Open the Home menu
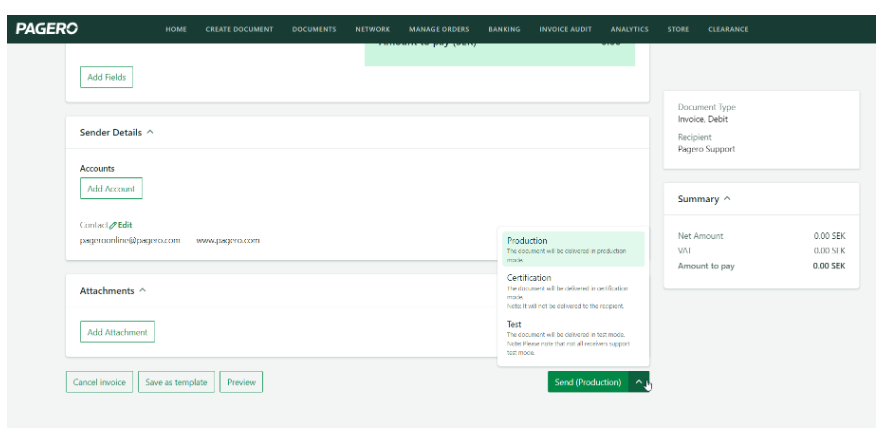 click(176, 29)
